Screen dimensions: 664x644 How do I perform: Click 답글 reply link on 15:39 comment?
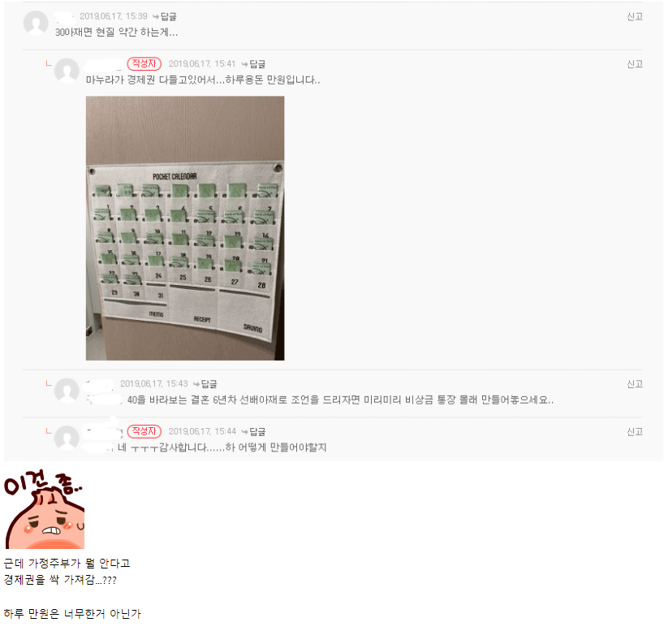169,16
